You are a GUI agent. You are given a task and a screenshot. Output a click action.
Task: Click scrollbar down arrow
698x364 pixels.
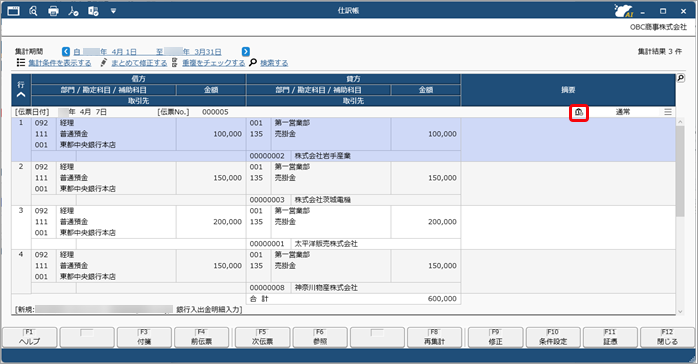coord(680,312)
